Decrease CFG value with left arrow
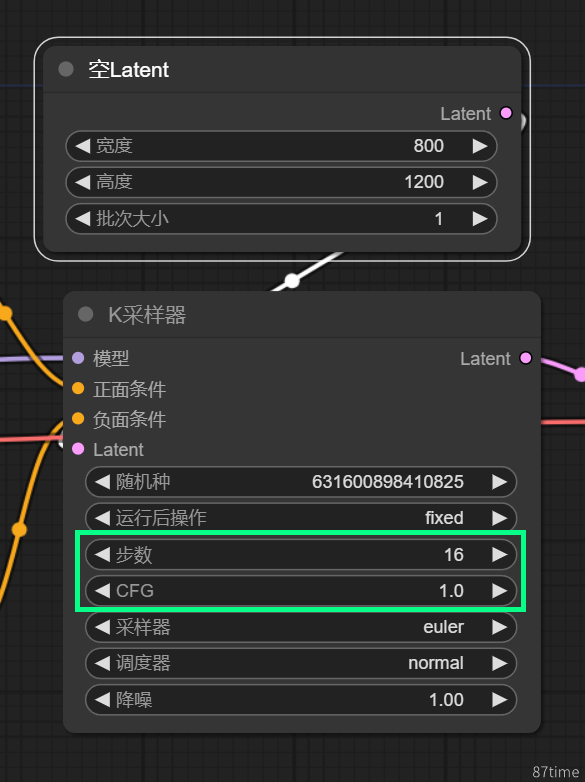This screenshot has width=585, height=782. click(x=102, y=590)
